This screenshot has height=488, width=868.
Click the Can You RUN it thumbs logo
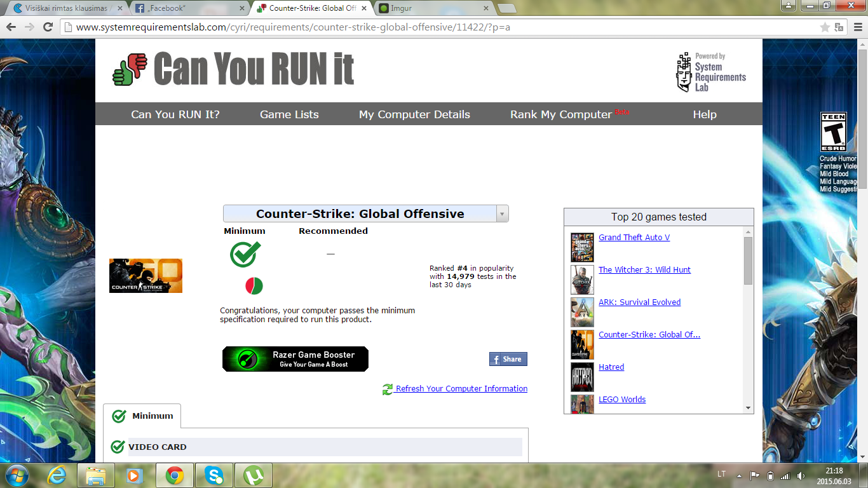(130, 69)
